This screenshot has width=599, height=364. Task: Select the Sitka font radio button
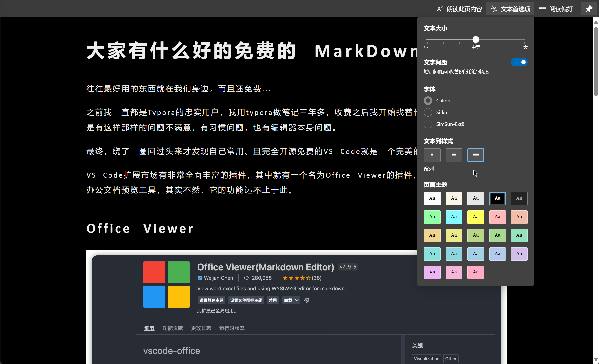428,112
